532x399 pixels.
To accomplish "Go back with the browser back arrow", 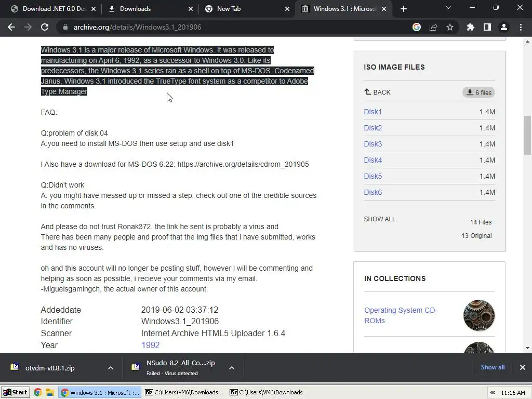I will tap(11, 27).
